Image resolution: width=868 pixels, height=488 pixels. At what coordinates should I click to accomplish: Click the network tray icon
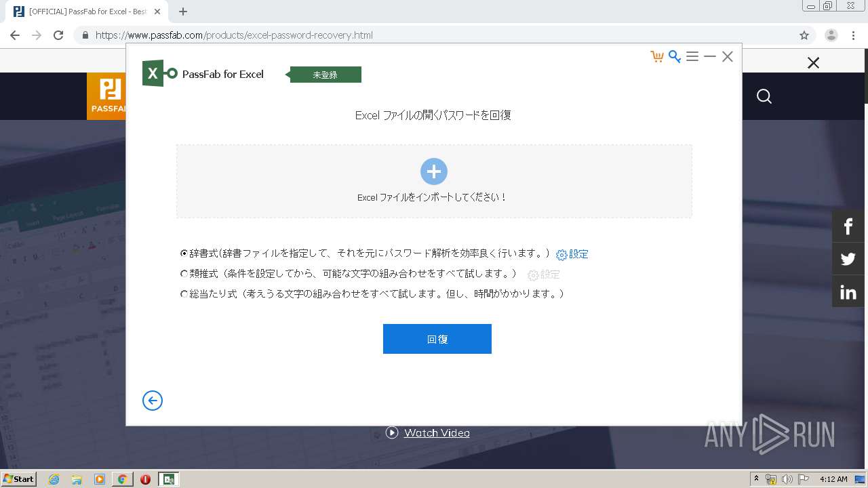(771, 479)
